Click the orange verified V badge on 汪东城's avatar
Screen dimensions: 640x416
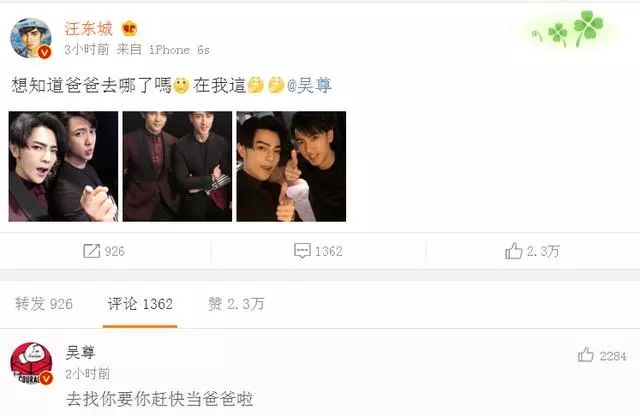click(44, 52)
